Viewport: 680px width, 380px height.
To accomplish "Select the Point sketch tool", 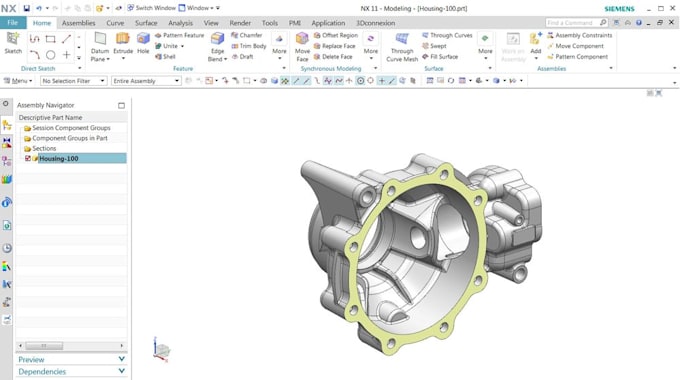I will pyautogui.click(x=66, y=55).
